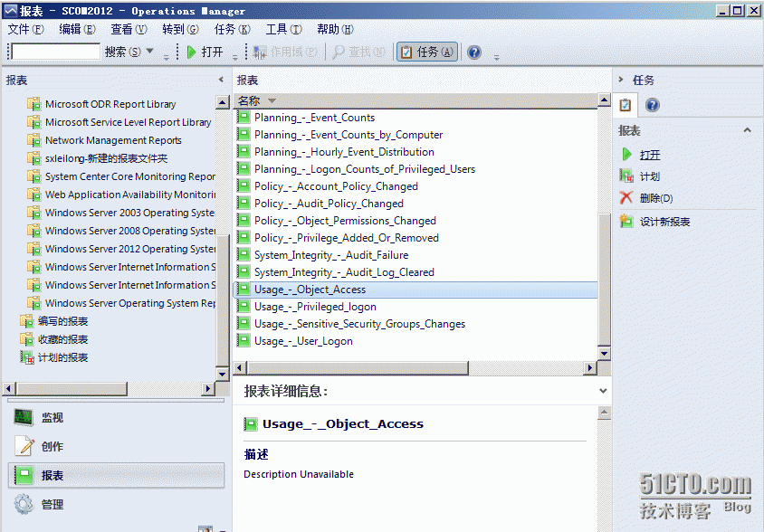Click the sxleilong new report folder icon
The height and width of the screenshot is (532, 764).
(34, 158)
